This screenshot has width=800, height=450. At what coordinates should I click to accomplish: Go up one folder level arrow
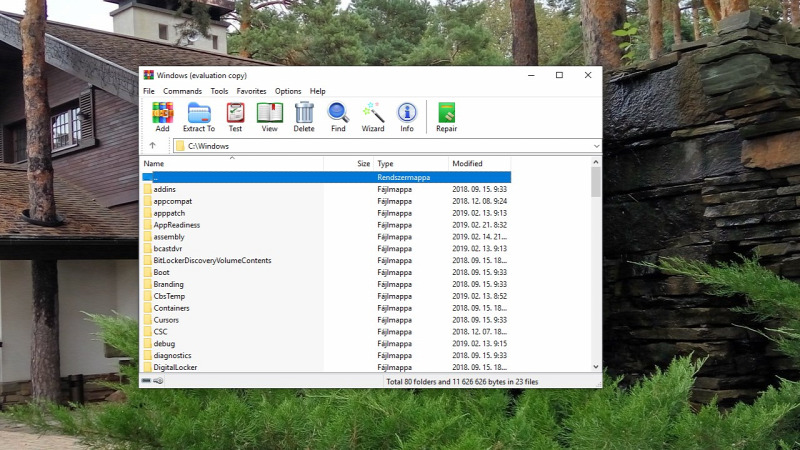click(x=152, y=146)
